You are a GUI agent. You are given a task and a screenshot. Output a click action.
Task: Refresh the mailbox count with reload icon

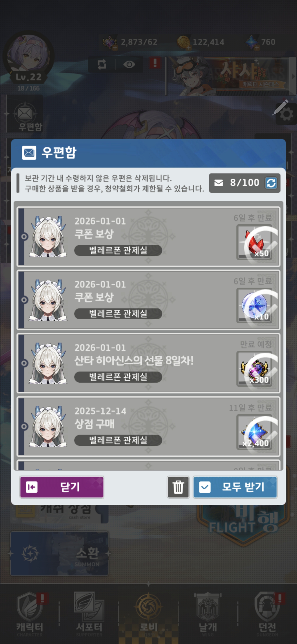[271, 183]
